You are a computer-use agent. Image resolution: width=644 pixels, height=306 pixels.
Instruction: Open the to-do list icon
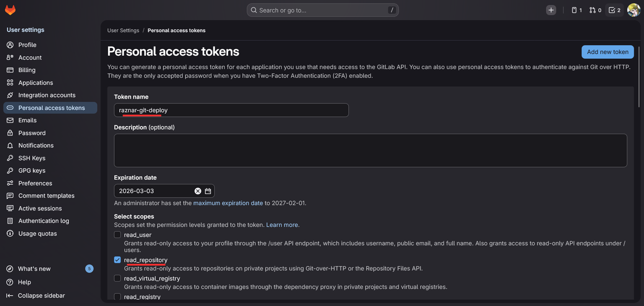[614, 10]
